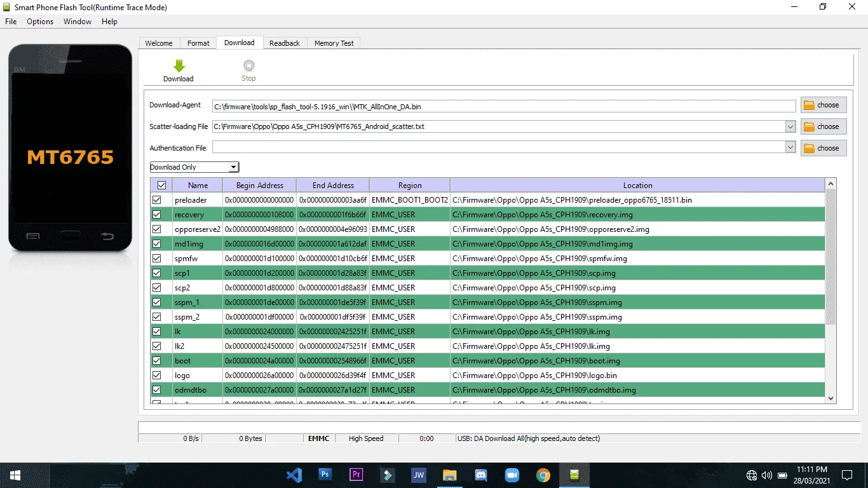Click the EMMC_BOOT1_BOOT2 region cell
Screen dimensions: 868x488
click(410, 200)
